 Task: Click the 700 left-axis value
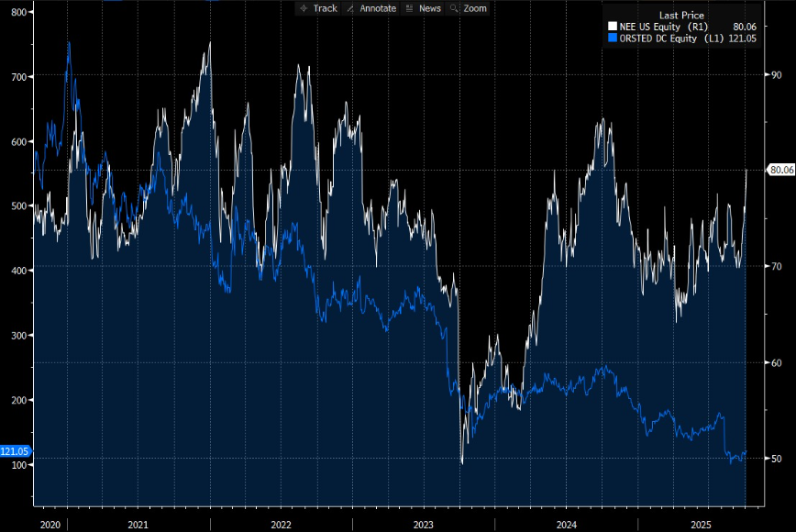point(17,77)
